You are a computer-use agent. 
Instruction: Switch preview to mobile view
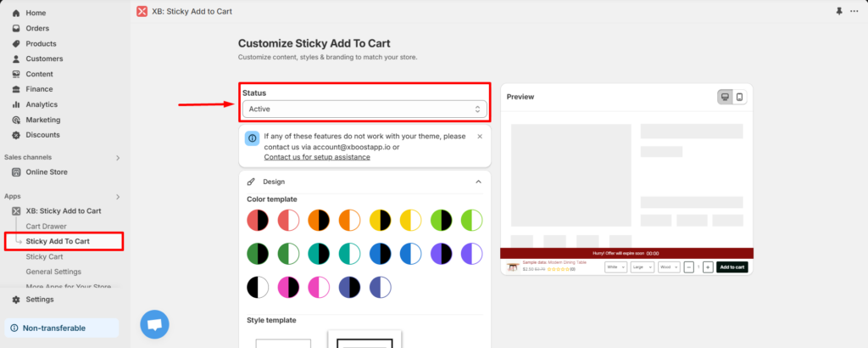pyautogui.click(x=740, y=97)
